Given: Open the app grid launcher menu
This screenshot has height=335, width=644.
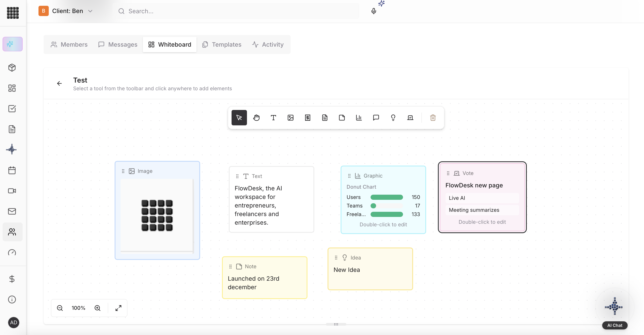Looking at the screenshot, I should click(13, 12).
